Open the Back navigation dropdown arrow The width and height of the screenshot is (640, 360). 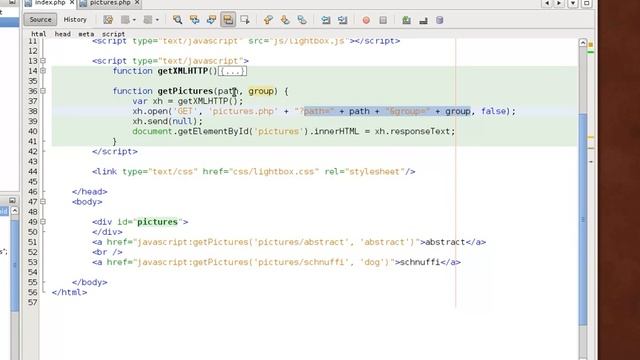(133, 20)
